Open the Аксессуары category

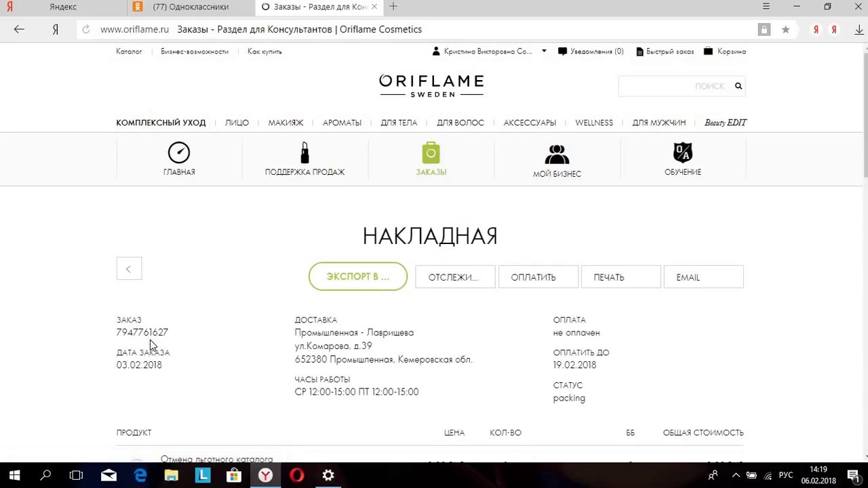pyautogui.click(x=530, y=123)
